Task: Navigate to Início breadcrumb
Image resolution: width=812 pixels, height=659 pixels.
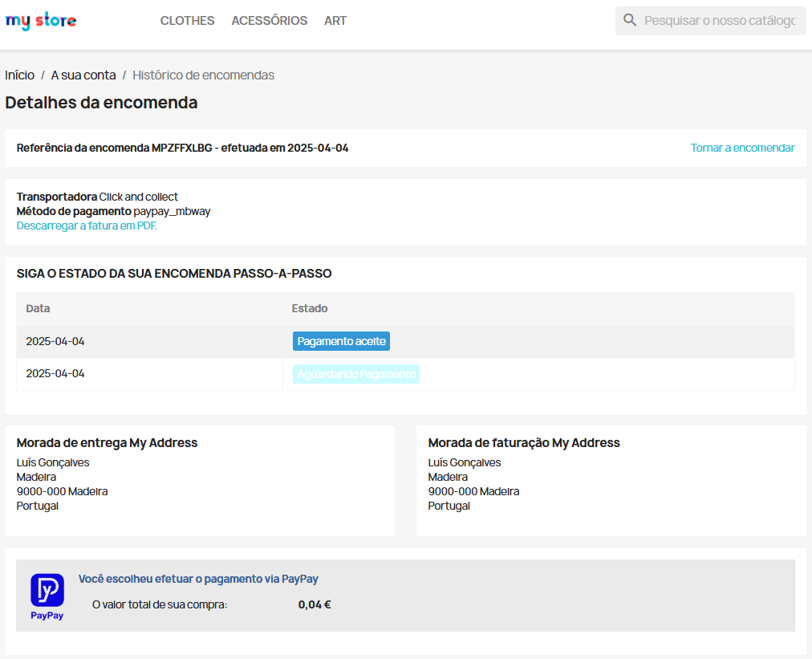Action: tap(19, 75)
